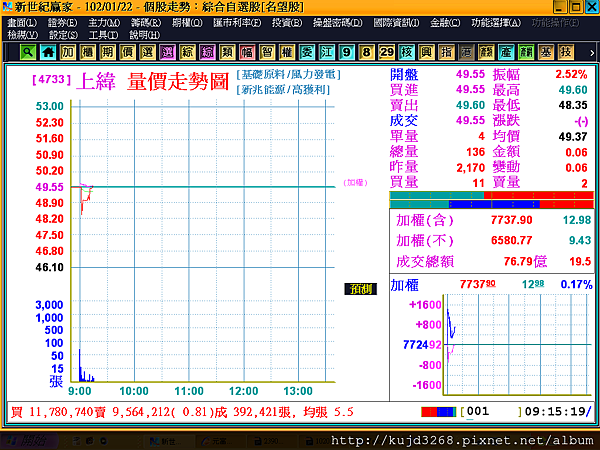Viewport: 600px width, 450px height.
Task: Click the 昨量 2,170 value
Action: (x=470, y=168)
